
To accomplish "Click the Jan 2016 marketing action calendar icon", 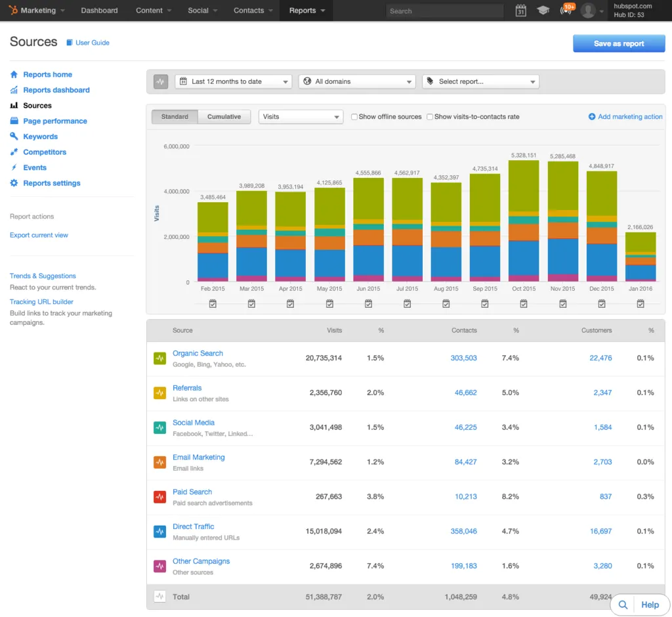I will [640, 303].
